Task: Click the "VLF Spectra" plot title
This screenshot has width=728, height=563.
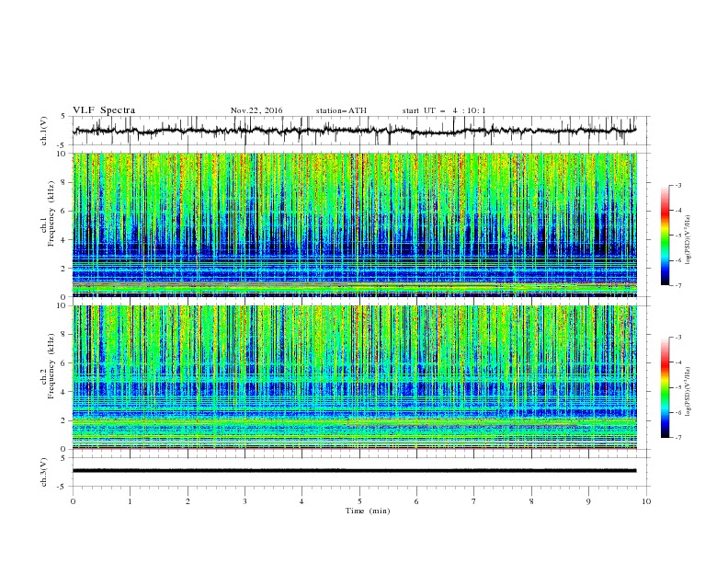Action: tap(104, 110)
